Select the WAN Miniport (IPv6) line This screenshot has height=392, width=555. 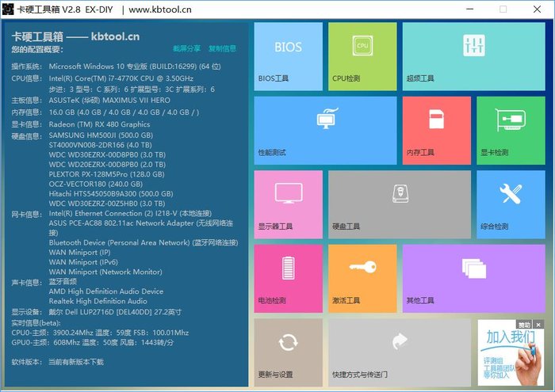[x=83, y=262]
